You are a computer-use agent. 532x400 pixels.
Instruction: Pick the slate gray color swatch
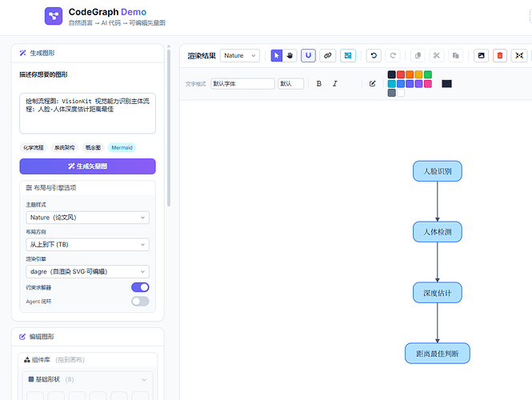[391, 93]
